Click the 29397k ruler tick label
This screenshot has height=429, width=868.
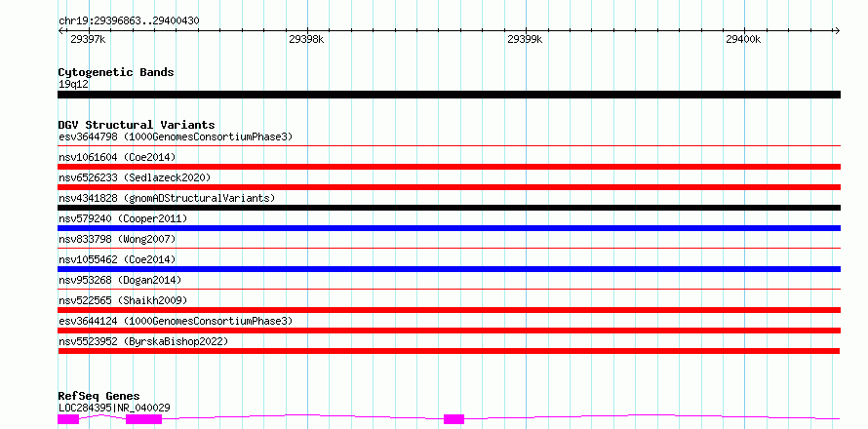89,39
